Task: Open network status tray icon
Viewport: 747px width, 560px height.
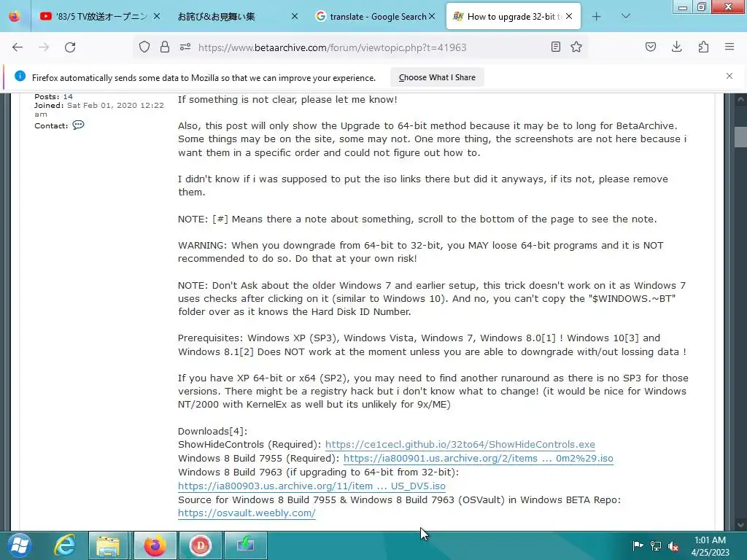Action: [x=656, y=545]
